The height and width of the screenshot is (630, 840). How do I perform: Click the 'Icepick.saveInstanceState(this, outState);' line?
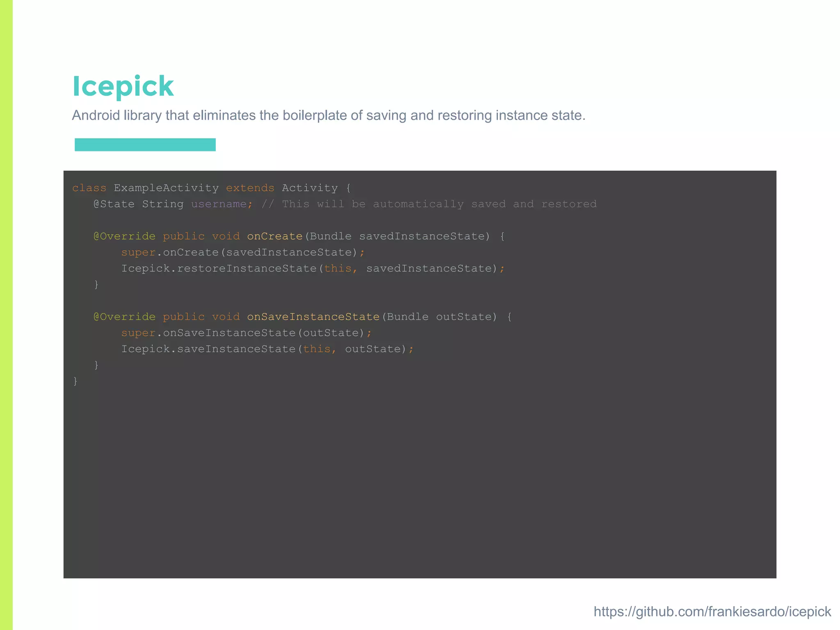tap(267, 349)
